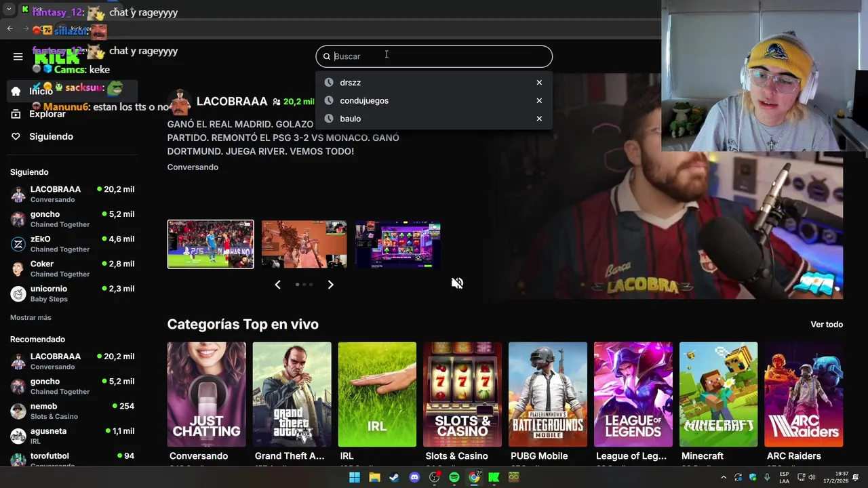Click the Inicio home icon in sidebar
The image size is (868, 488).
[x=16, y=91]
